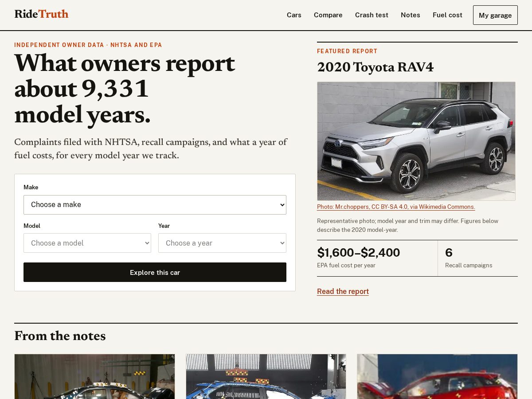The image size is (532, 399).
Task: Click the Complaints filed with NHTSA paragraph
Action: click(151, 149)
